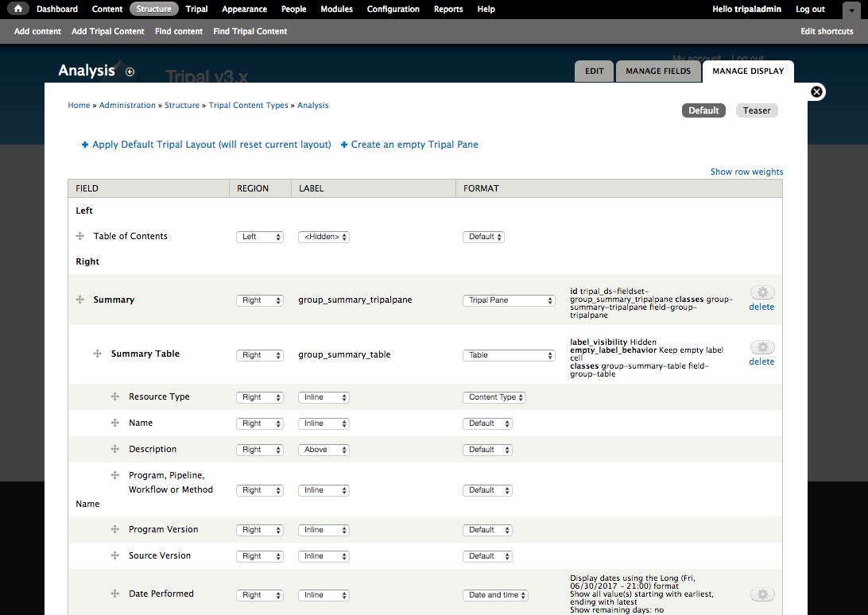
Task: Click the drag handle for Resource Type
Action: pyautogui.click(x=115, y=397)
